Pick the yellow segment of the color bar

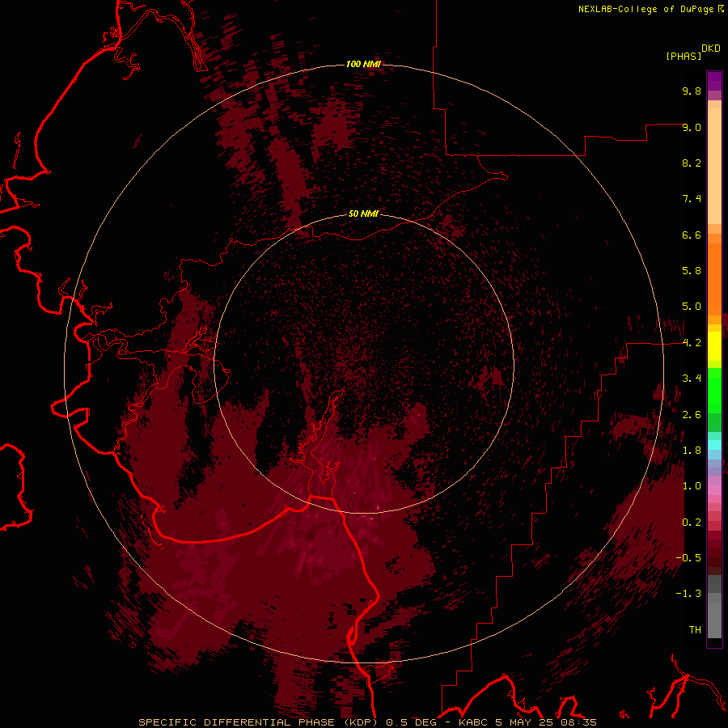click(x=714, y=346)
